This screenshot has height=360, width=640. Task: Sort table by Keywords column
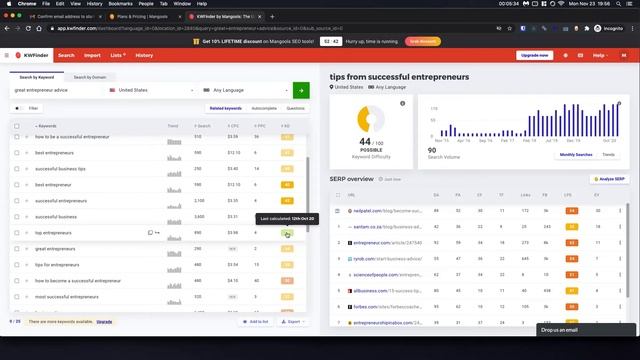[x=45, y=126]
